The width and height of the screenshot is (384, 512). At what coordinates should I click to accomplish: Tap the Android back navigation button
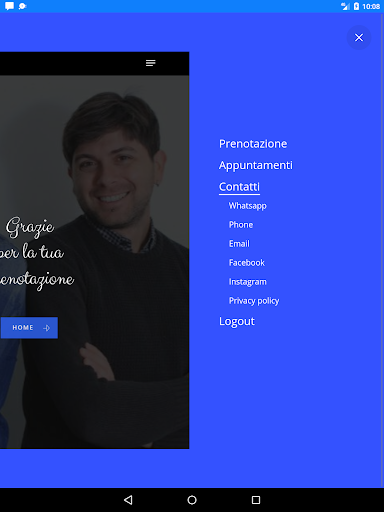point(128,500)
